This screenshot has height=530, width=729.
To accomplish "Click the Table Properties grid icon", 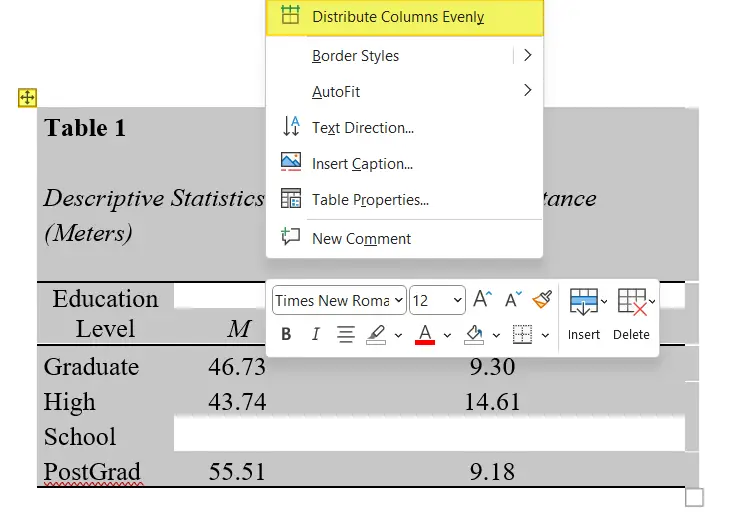I will click(291, 198).
